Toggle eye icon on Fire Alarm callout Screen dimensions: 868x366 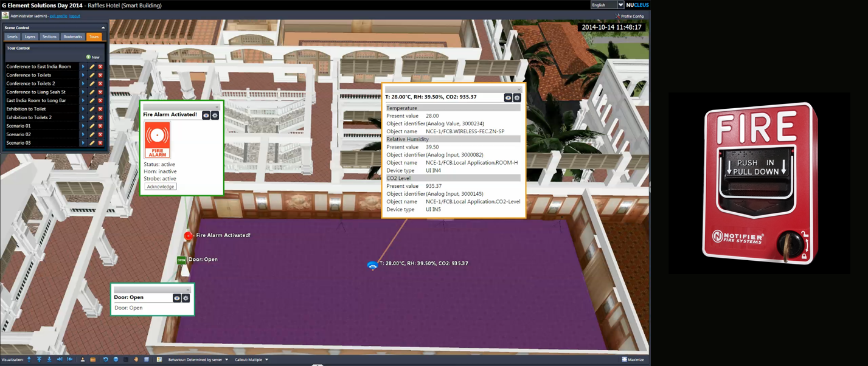click(206, 115)
